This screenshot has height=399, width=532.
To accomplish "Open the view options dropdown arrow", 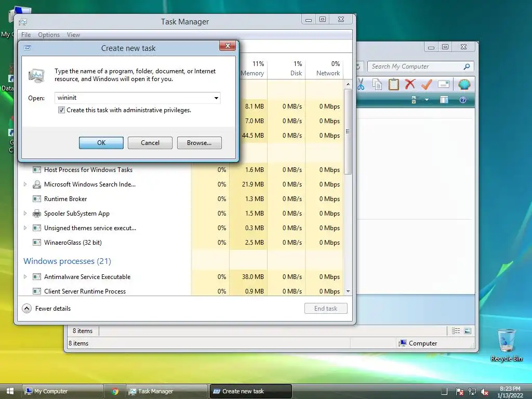I will tap(427, 100).
